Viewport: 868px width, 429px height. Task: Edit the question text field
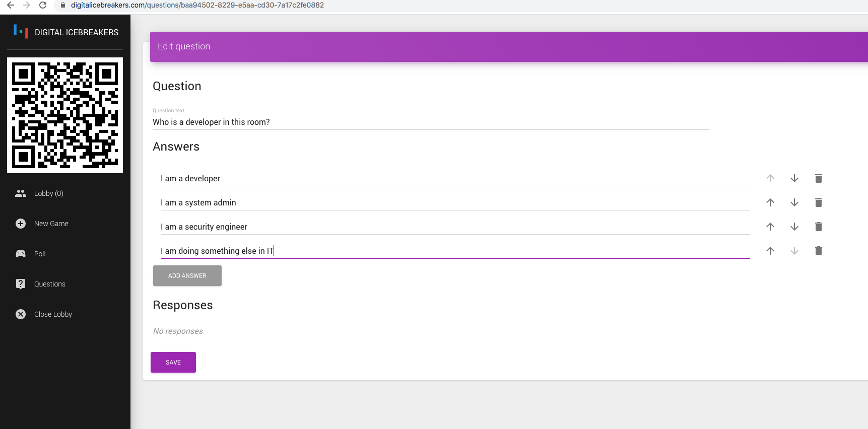click(x=431, y=122)
